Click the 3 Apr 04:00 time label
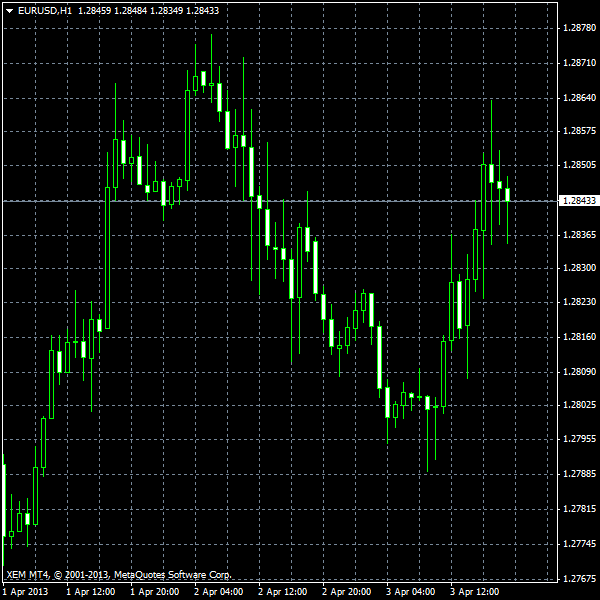Image resolution: width=600 pixels, height=600 pixels. click(410, 592)
